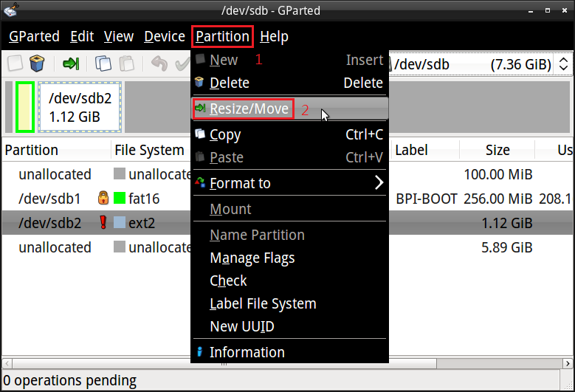This screenshot has height=392, width=575.
Task: Click the green Resize/Move toolbar icon
Action: [71, 63]
